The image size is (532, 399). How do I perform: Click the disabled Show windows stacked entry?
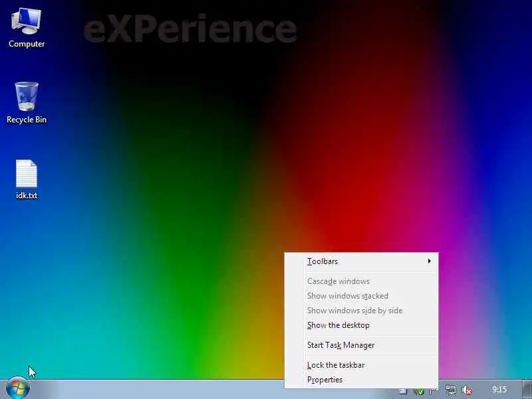[361, 296]
